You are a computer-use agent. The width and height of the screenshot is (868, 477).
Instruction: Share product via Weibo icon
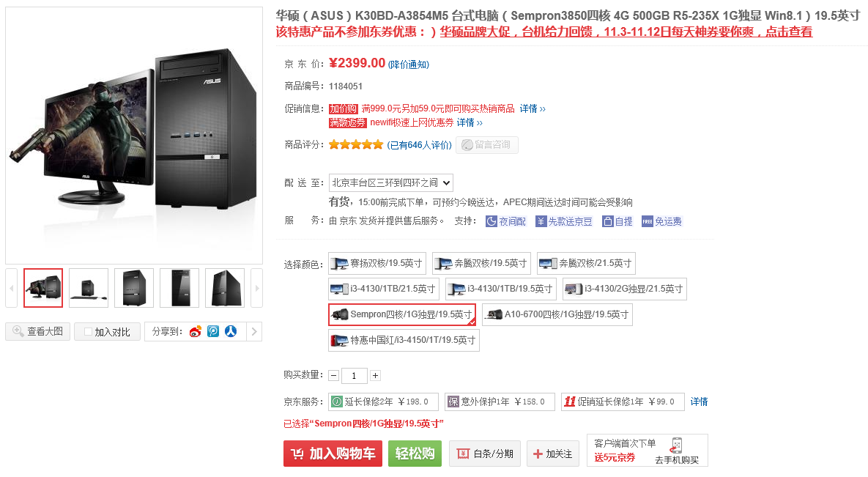click(195, 331)
